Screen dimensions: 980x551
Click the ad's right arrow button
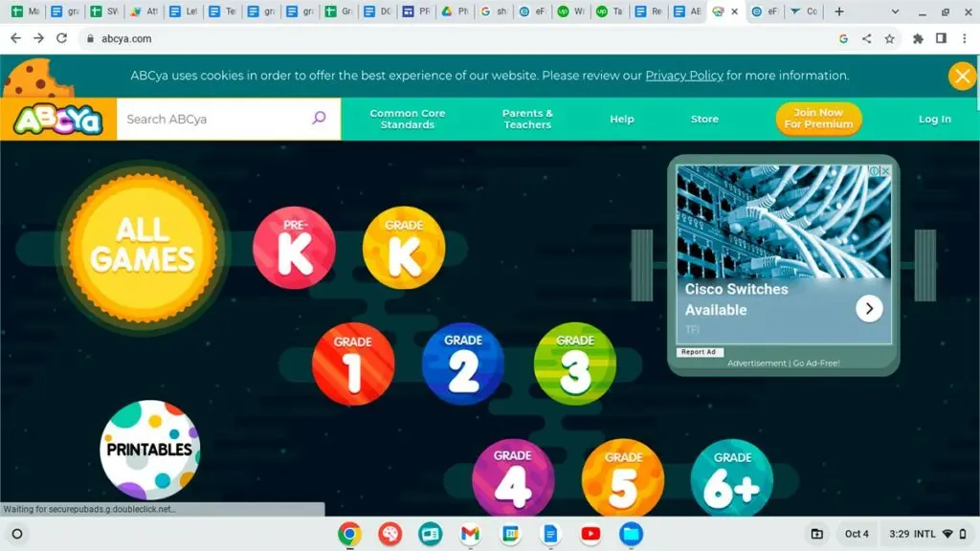pyautogui.click(x=869, y=309)
